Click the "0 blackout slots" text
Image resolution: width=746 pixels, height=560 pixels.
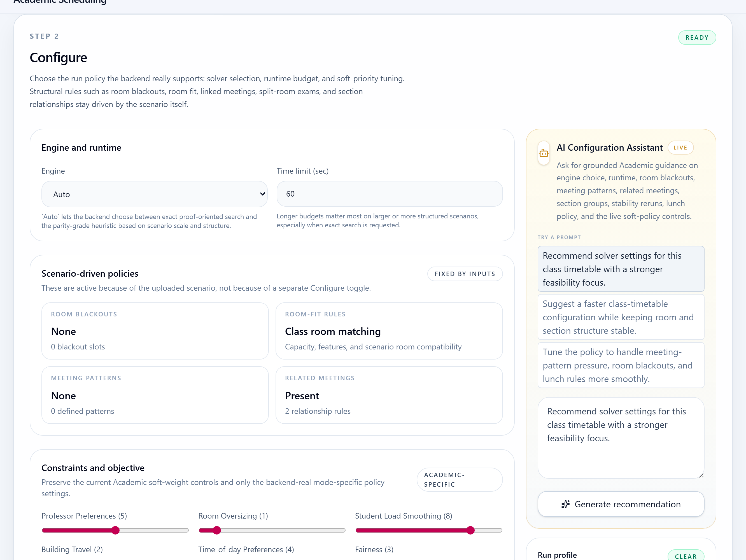point(78,347)
